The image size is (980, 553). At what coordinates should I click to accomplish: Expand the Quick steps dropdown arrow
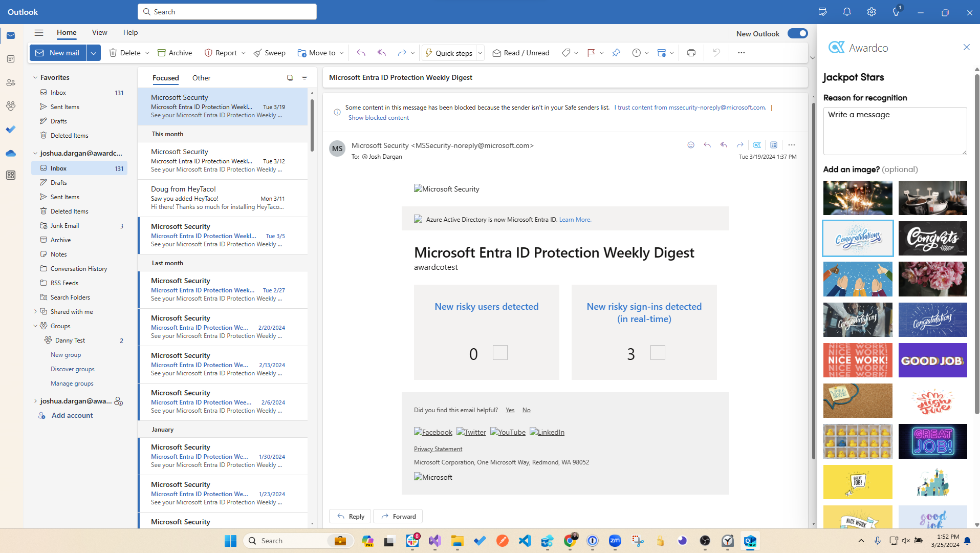pyautogui.click(x=480, y=53)
